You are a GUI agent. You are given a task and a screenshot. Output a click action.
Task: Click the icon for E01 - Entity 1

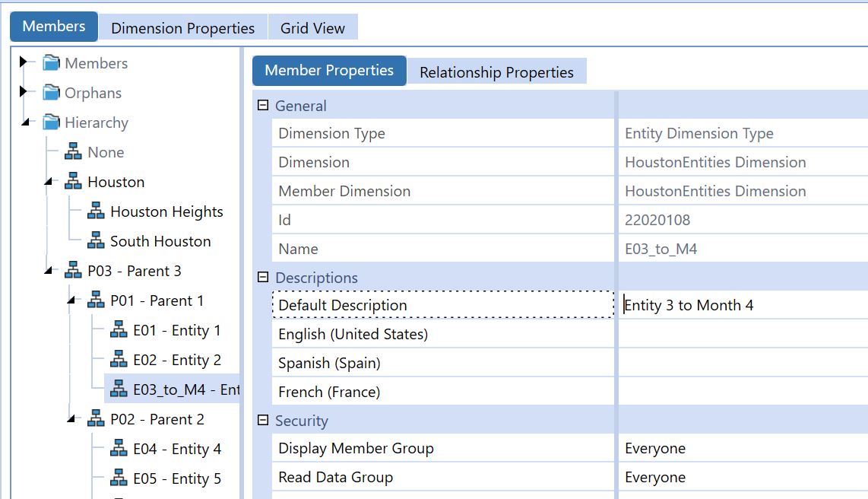119,330
